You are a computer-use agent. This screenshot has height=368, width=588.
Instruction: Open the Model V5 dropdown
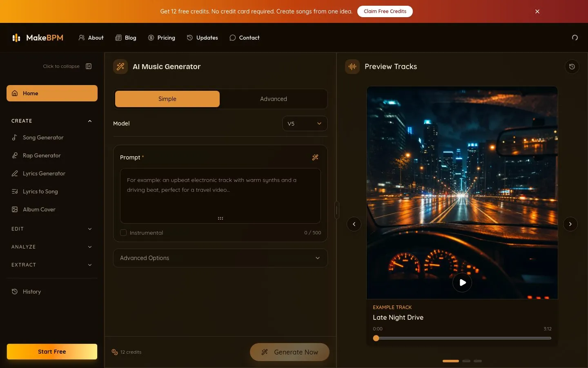(x=305, y=123)
